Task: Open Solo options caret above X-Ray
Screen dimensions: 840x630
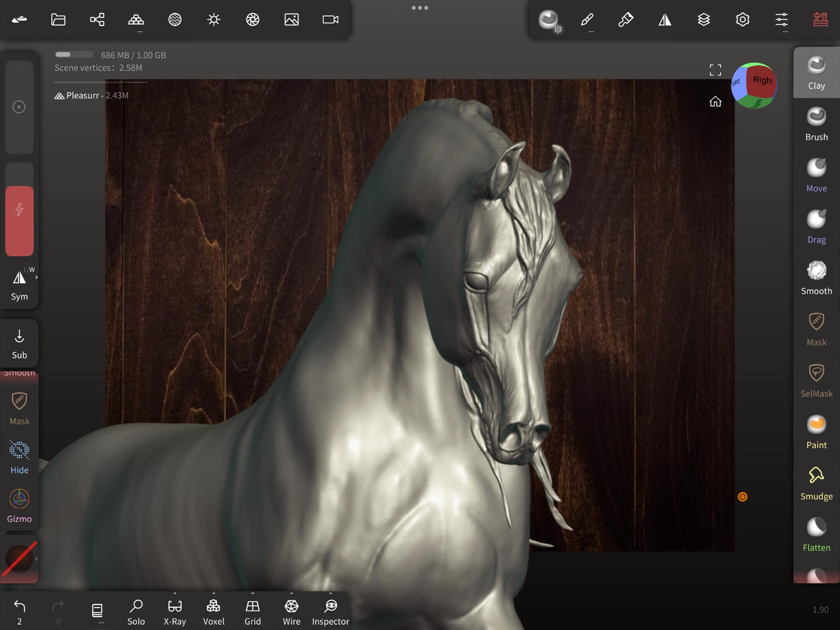Action: [x=175, y=593]
